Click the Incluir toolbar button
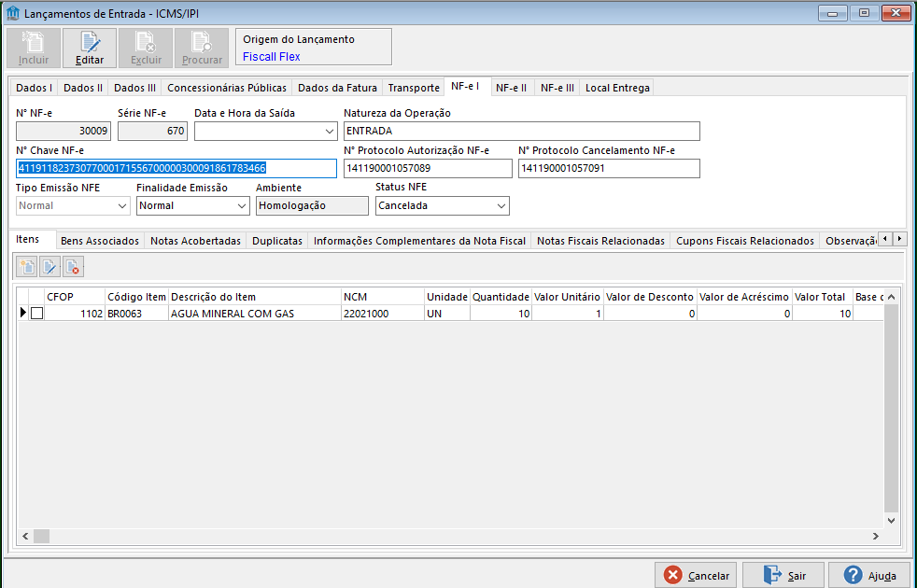Screen dimensions: 917x588 34,48
